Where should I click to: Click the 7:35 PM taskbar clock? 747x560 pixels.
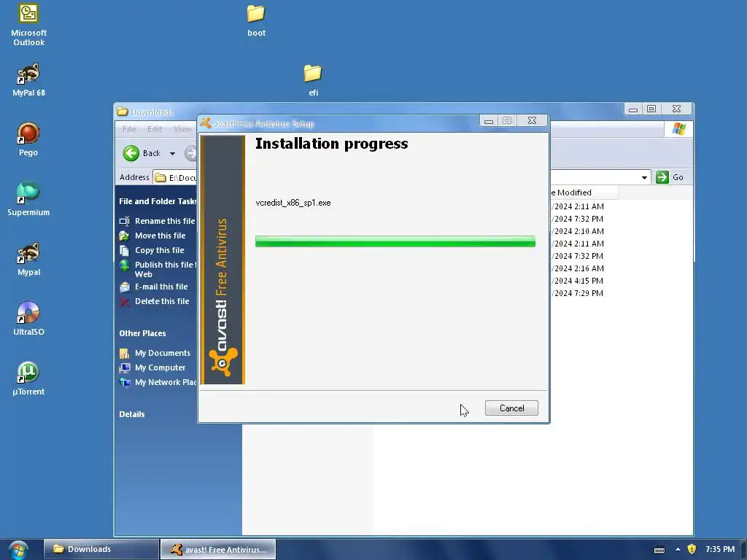(x=720, y=549)
